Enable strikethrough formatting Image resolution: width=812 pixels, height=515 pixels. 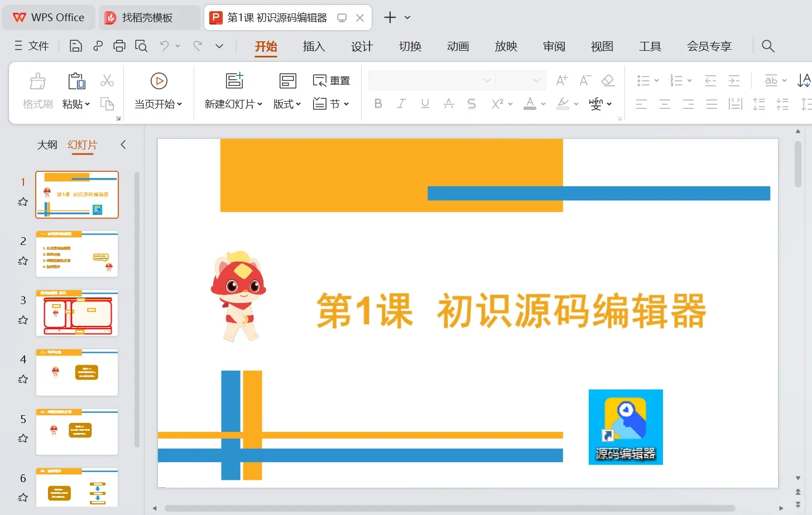click(x=472, y=103)
